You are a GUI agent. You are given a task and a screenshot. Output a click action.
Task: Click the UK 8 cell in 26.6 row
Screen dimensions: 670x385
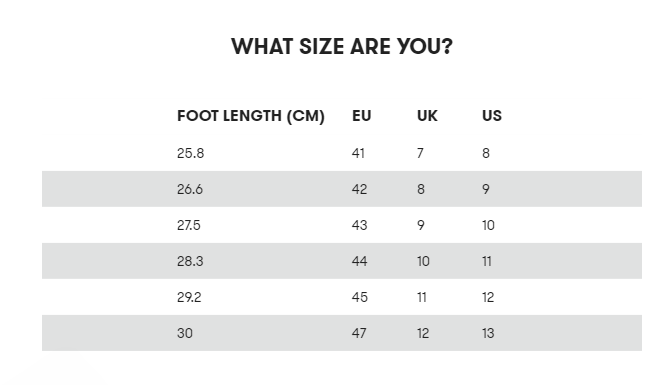click(421, 189)
